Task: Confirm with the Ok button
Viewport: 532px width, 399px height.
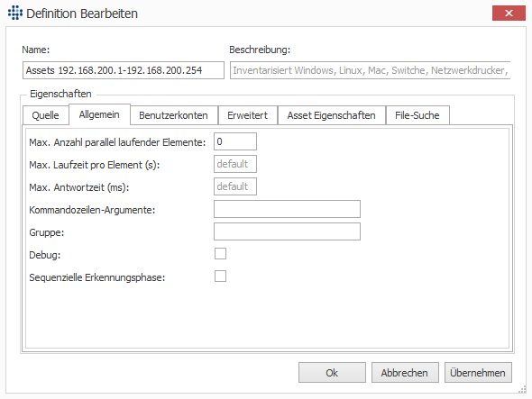Action: point(332,373)
